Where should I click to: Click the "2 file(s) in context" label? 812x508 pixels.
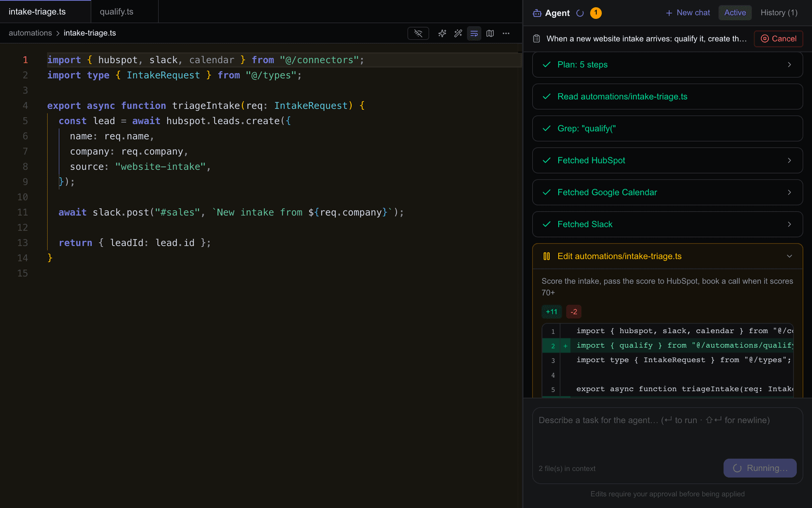(567, 468)
